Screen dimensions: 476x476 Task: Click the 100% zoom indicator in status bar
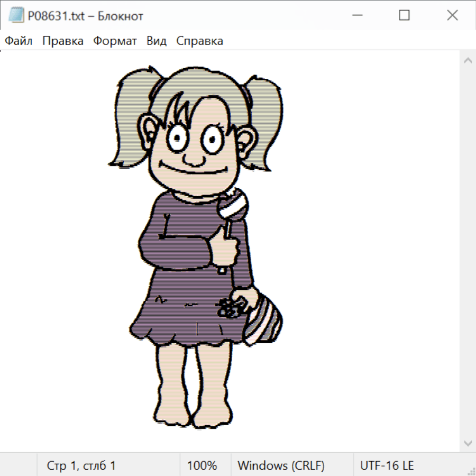202,466
